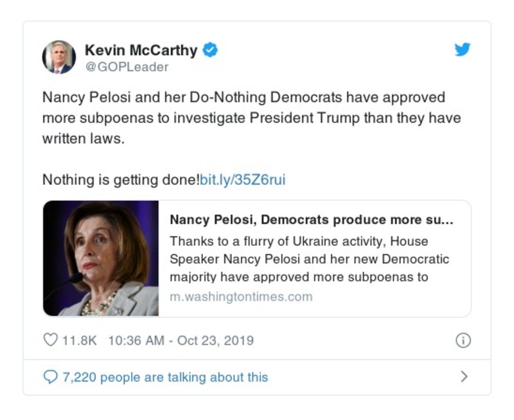Image resolution: width=514 pixels, height=420 pixels.
Task: Expand the conversation with the right chevron
Action: [x=464, y=377]
